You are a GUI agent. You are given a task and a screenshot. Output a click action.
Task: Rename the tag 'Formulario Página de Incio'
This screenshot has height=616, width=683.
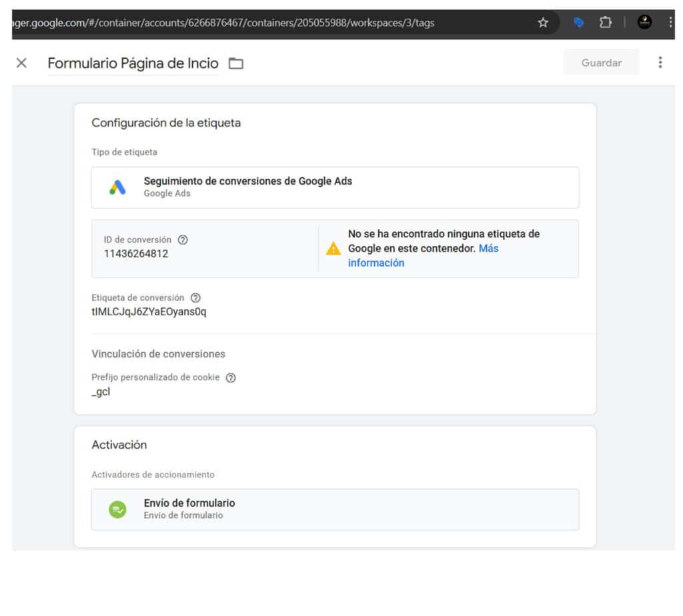coord(133,63)
